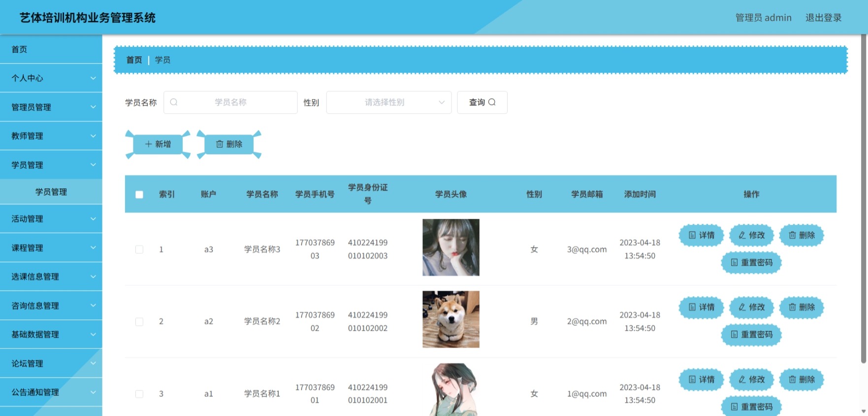Click email cell 1@qq.com
Screen dimensions: 868x416
coord(587,394)
